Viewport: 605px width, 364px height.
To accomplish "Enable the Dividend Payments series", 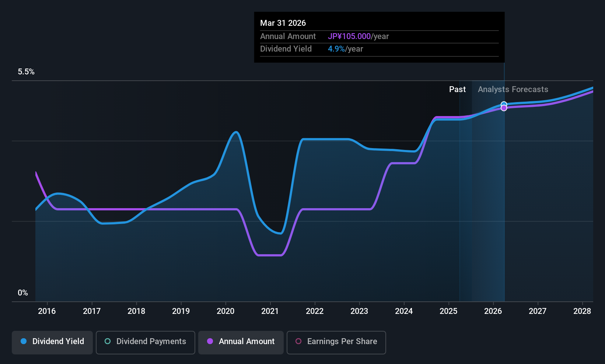I will pyautogui.click(x=146, y=342).
